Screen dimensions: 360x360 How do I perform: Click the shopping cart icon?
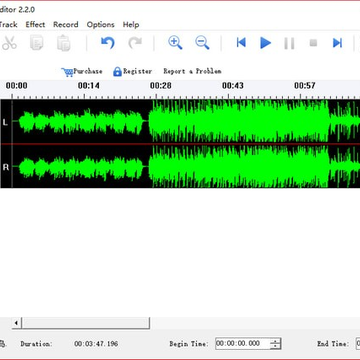(67, 72)
